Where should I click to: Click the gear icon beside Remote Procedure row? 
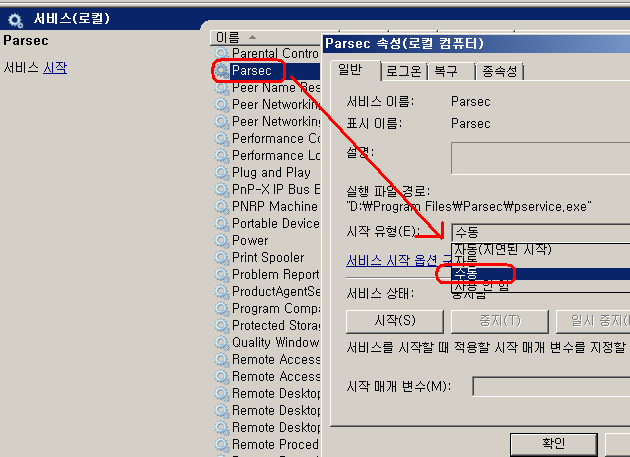tap(221, 444)
